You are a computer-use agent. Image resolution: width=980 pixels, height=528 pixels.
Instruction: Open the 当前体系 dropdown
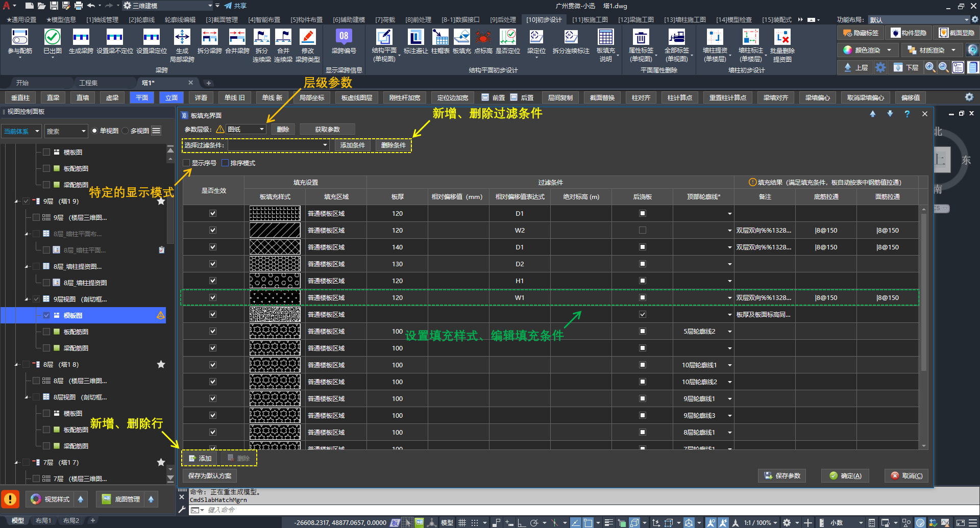click(21, 131)
